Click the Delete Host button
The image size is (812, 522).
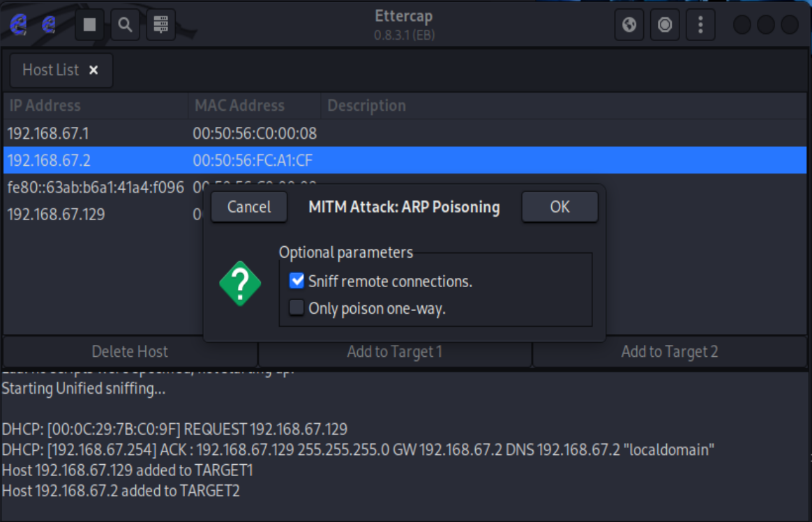pos(130,352)
